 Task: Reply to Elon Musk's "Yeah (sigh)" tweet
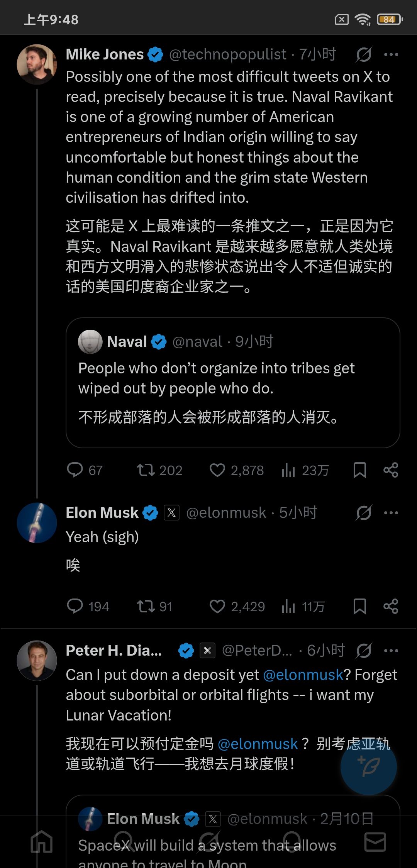(75, 606)
